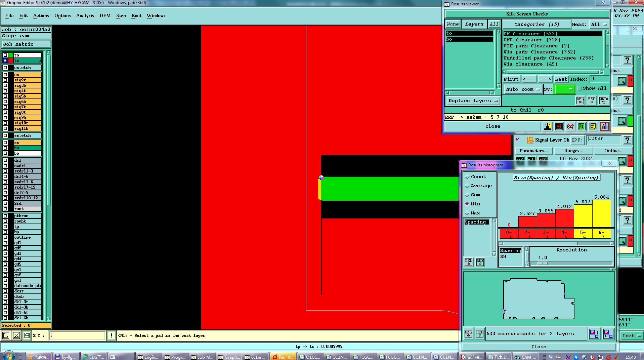Click magnifier icon beside Signal Layer Checks row
Screen dimensions: 644x360
click(622, 161)
